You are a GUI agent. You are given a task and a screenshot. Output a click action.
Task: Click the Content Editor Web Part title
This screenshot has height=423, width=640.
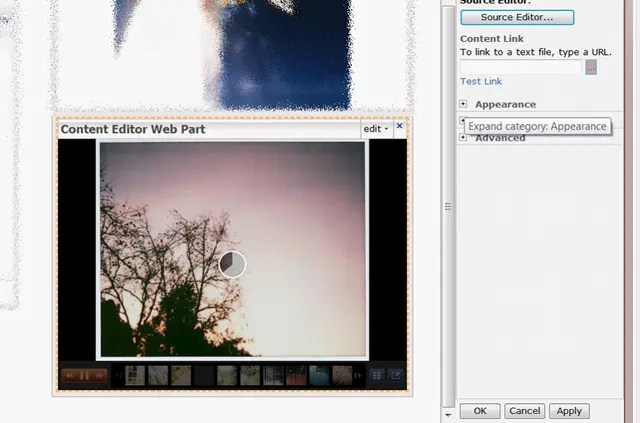coord(133,129)
